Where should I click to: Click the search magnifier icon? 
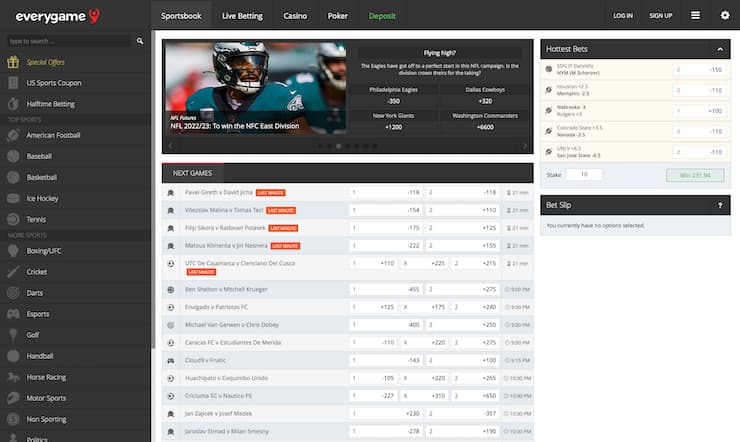tap(140, 41)
